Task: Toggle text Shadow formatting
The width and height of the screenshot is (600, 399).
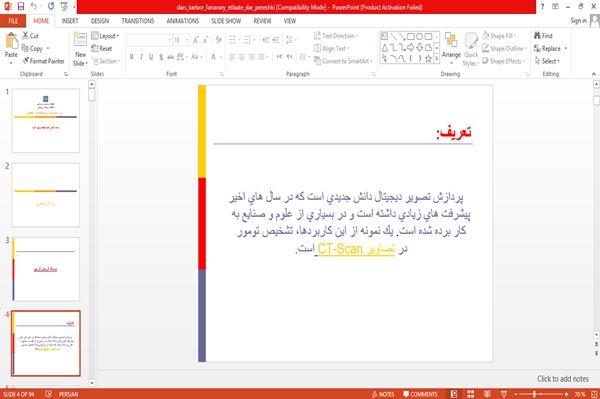Action: click(x=161, y=57)
